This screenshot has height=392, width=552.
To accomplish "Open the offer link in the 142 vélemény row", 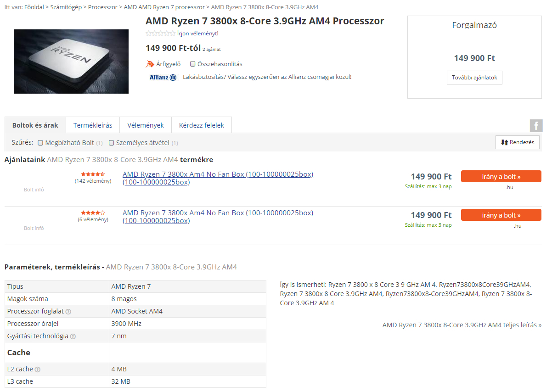I will coord(218,179).
